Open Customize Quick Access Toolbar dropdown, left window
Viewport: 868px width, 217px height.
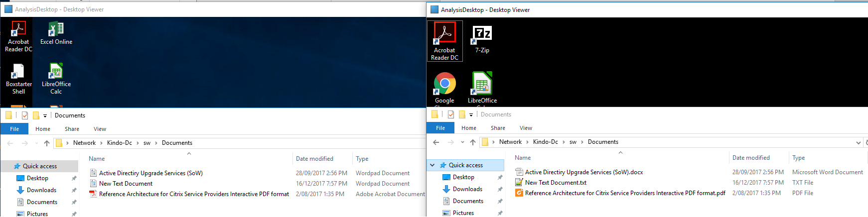click(45, 115)
